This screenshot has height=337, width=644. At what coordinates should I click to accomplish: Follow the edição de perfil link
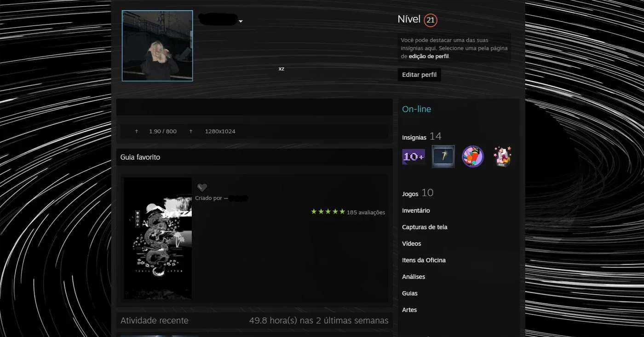click(x=428, y=56)
